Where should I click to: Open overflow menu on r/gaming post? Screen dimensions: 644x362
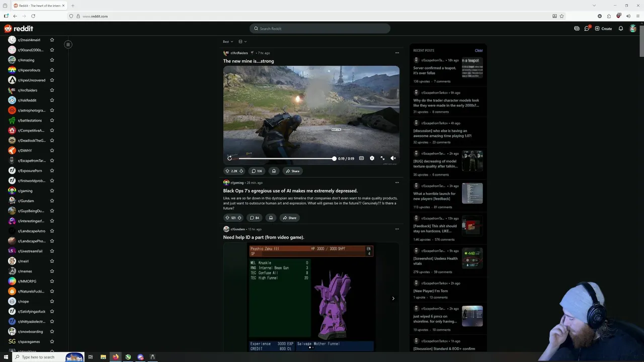pyautogui.click(x=397, y=183)
